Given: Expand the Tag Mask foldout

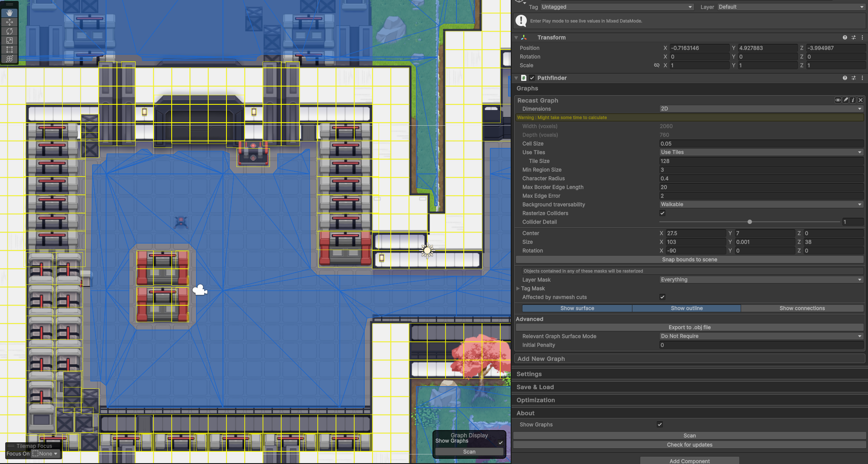Looking at the screenshot, I should click(518, 288).
